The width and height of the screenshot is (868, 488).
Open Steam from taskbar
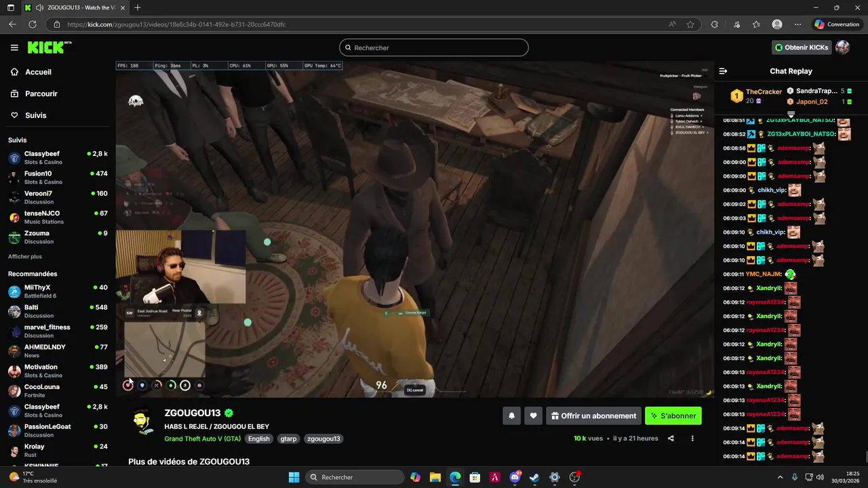pos(534,477)
